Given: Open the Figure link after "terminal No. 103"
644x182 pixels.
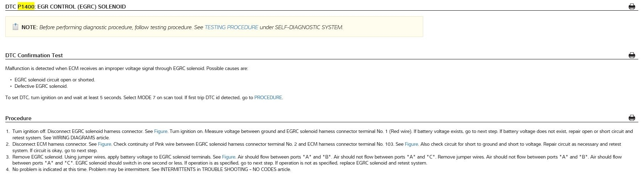Looking at the screenshot, I should click(411, 144).
